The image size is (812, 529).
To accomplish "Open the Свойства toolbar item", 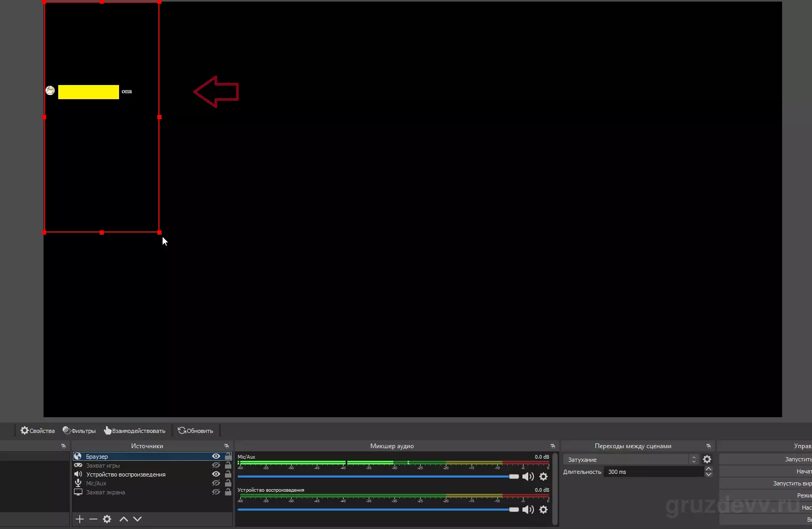I will 38,431.
